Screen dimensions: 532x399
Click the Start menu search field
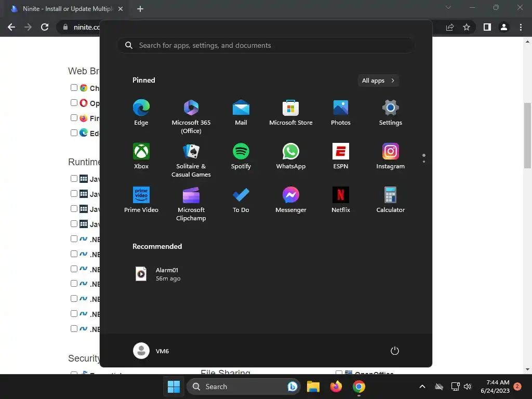pos(266,46)
